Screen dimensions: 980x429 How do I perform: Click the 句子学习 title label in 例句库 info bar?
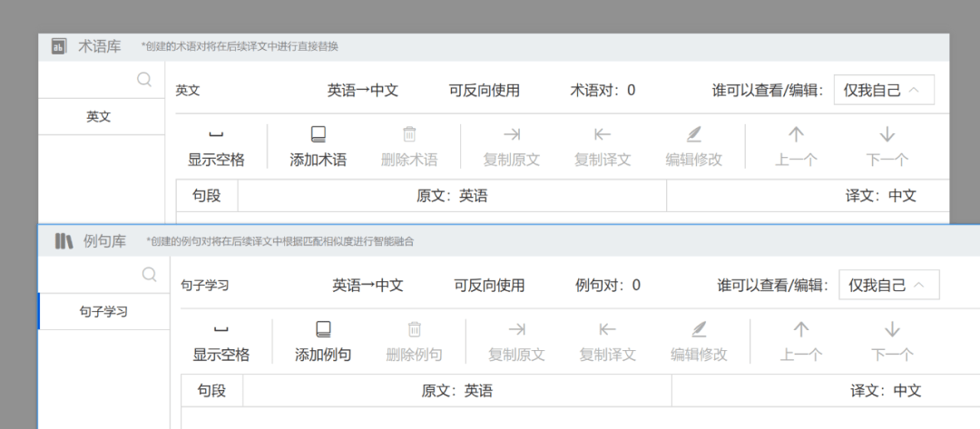coord(204,286)
